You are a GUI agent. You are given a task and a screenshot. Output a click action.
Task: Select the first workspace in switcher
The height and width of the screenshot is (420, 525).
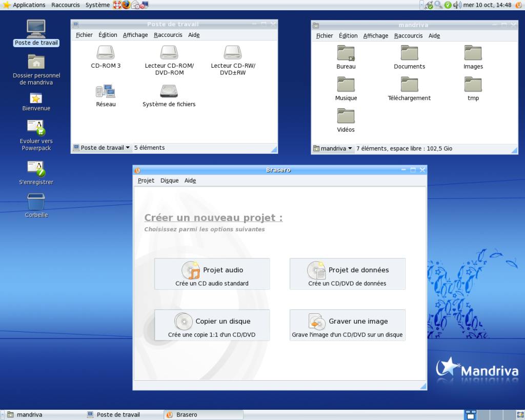(x=471, y=415)
